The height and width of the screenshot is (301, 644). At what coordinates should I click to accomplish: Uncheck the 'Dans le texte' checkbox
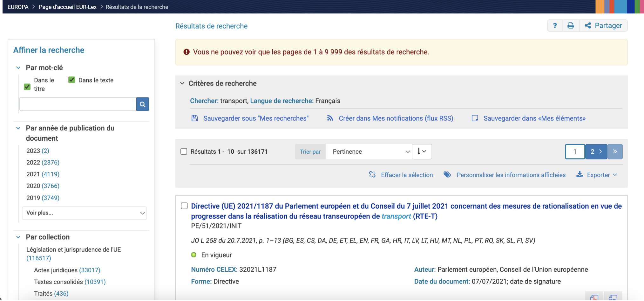72,80
